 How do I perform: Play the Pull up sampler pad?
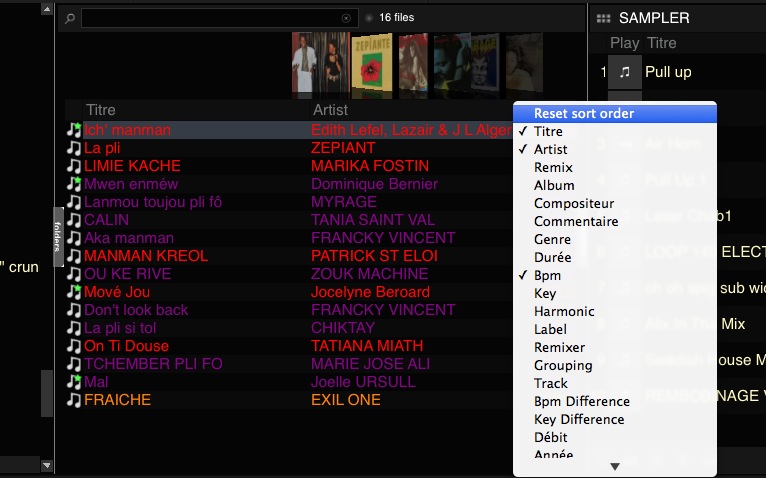[x=624, y=72]
